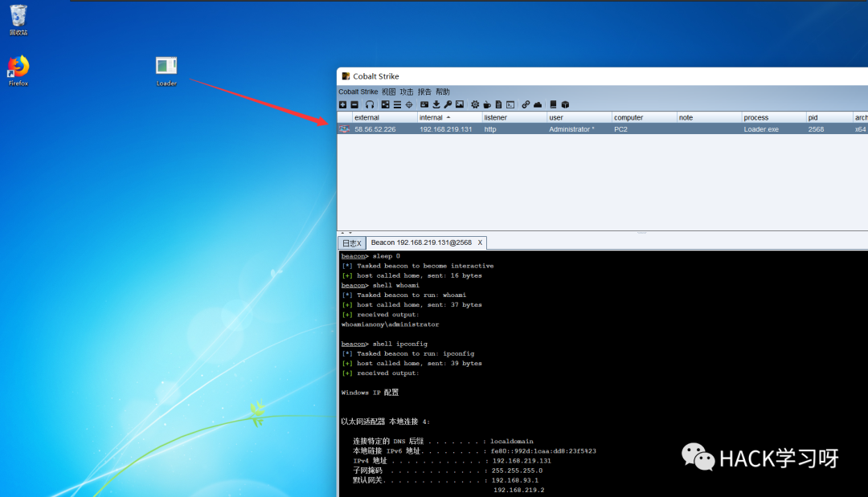Click the 'shell ipconfig' command line in console
The image size is (868, 497).
click(384, 344)
